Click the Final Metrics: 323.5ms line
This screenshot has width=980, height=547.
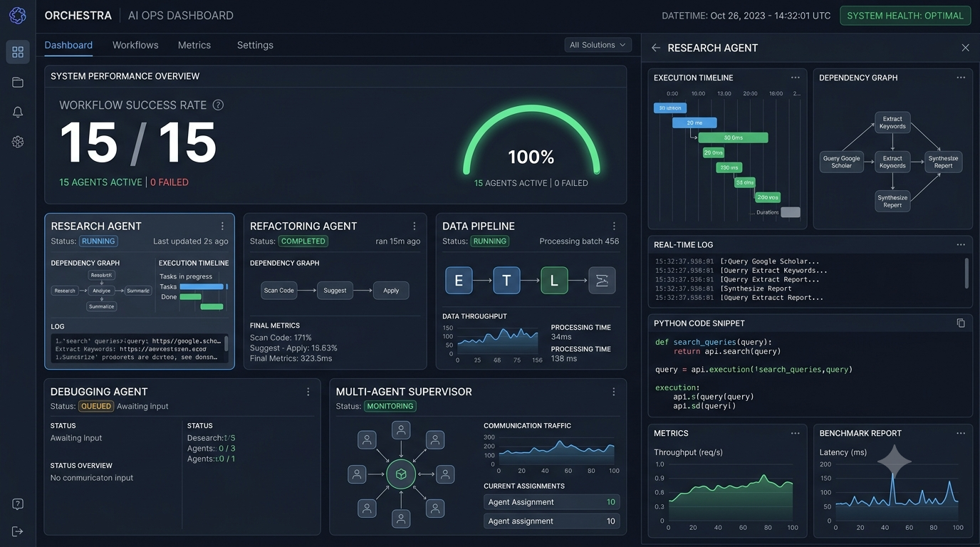291,358
